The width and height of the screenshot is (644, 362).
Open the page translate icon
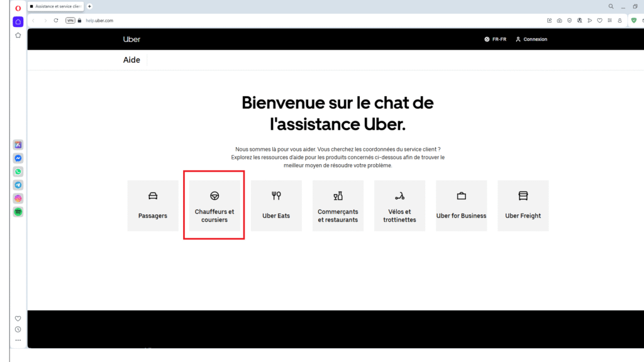(x=579, y=21)
